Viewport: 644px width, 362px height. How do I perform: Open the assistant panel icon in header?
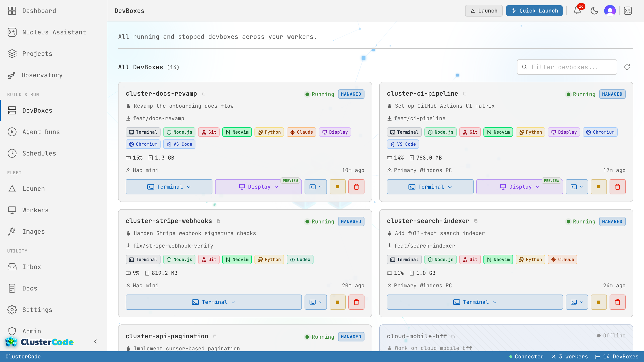(x=628, y=11)
